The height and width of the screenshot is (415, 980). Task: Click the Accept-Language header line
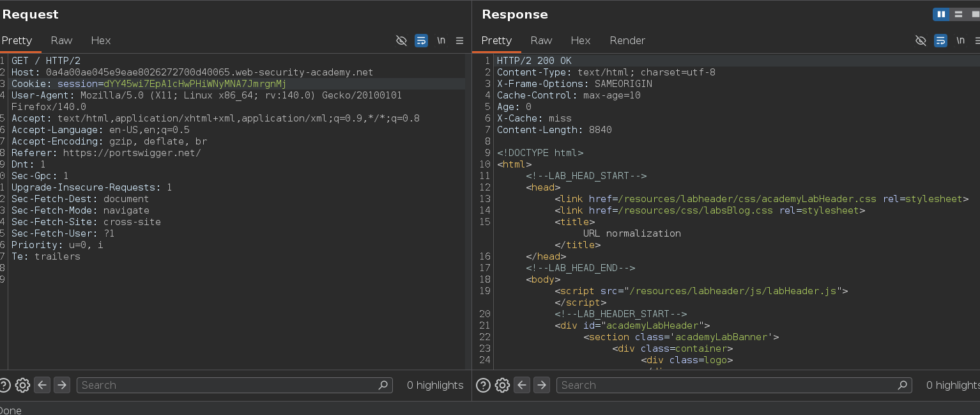[100, 130]
